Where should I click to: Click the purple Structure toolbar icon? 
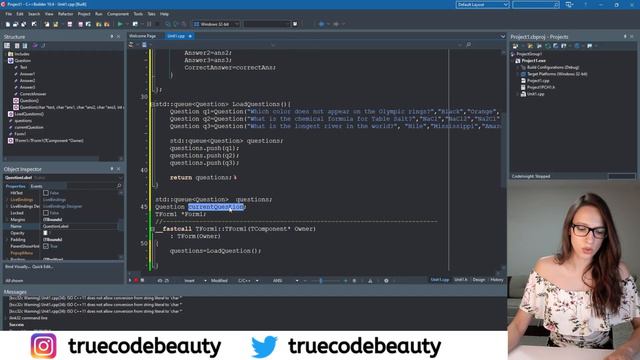[x=35, y=46]
